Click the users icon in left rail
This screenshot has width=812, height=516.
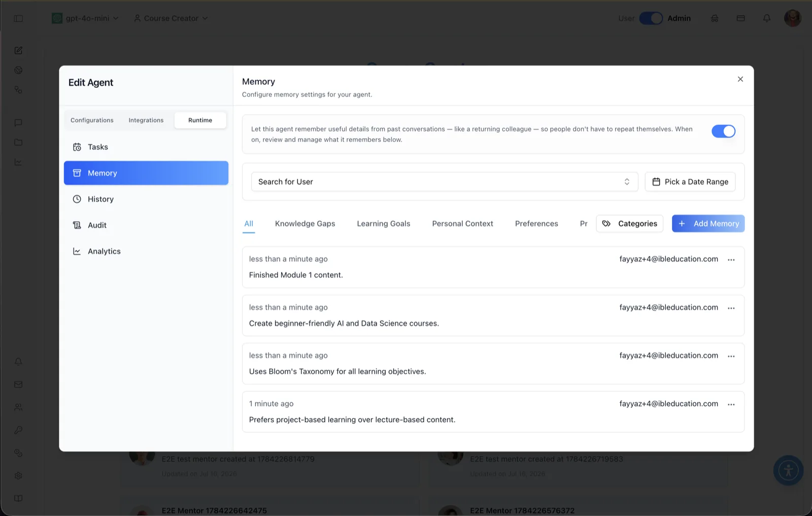tap(18, 407)
